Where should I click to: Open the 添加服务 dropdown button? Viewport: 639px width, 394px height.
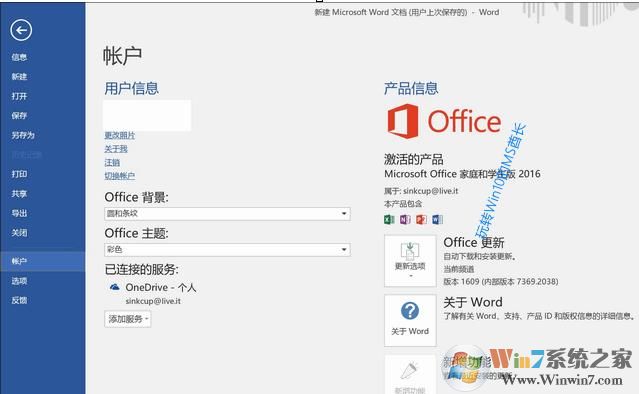(x=128, y=319)
